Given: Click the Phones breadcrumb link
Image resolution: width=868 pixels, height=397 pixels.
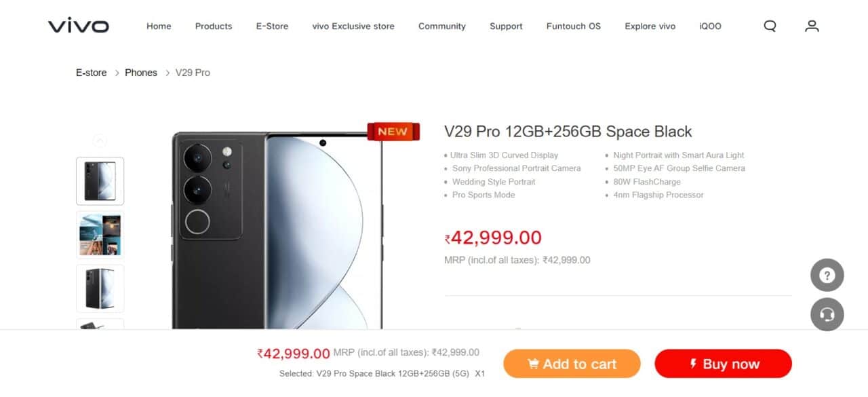Looking at the screenshot, I should pyautogui.click(x=141, y=73).
